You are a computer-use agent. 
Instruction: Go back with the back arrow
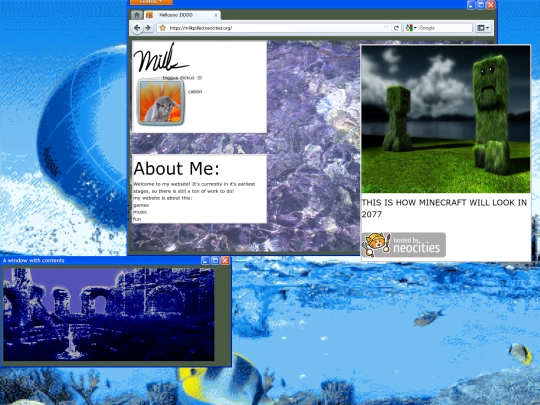pyautogui.click(x=137, y=28)
